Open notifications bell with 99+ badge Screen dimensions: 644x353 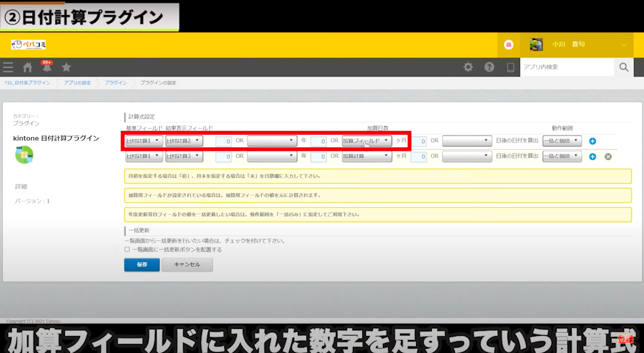[x=47, y=68]
